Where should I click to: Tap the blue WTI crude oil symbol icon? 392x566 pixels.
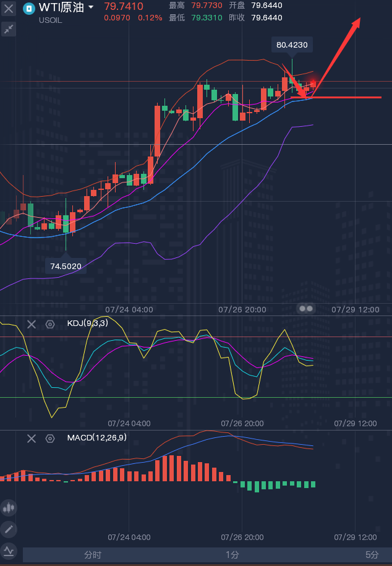pos(29,8)
